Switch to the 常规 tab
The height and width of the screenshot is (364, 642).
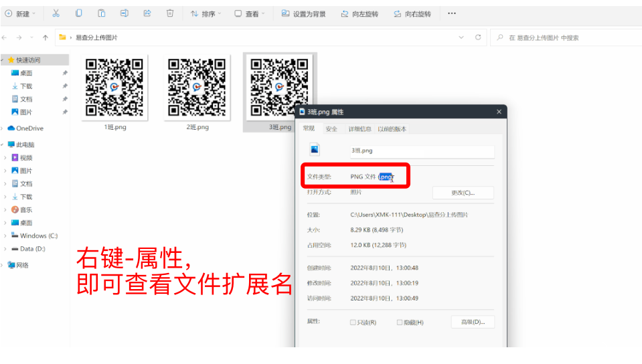[309, 128]
